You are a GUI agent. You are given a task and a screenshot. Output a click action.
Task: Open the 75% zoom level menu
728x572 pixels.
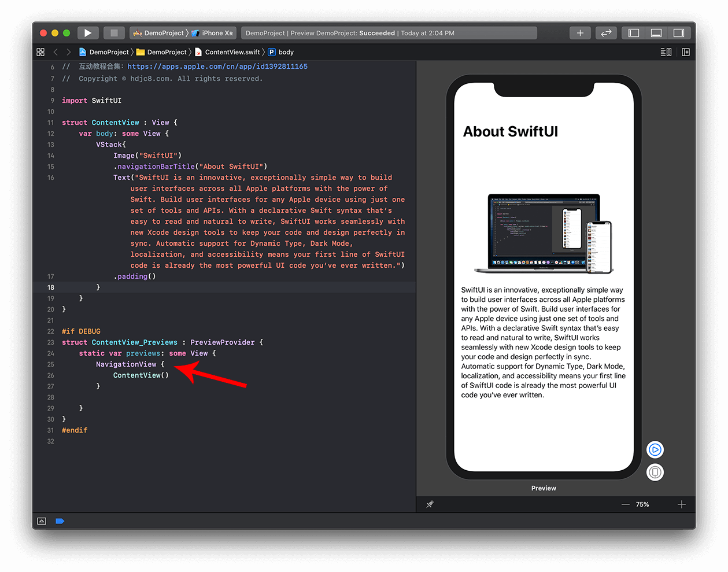(x=642, y=504)
